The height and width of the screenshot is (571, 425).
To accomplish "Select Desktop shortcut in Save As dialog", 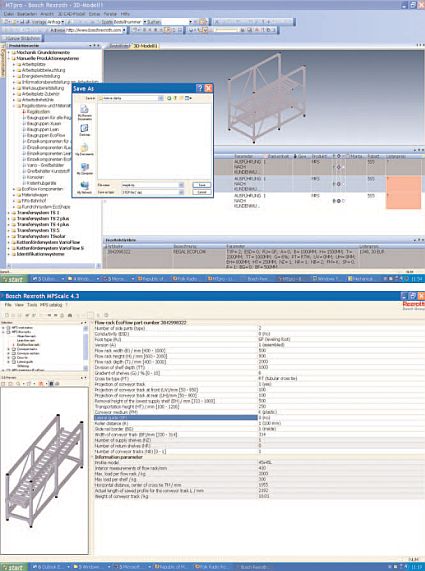I will 84,130.
